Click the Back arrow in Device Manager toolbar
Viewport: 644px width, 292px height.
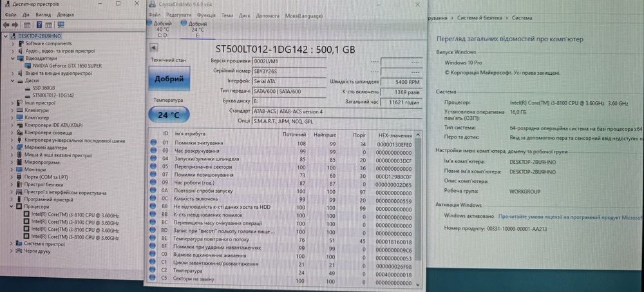click(x=6, y=25)
